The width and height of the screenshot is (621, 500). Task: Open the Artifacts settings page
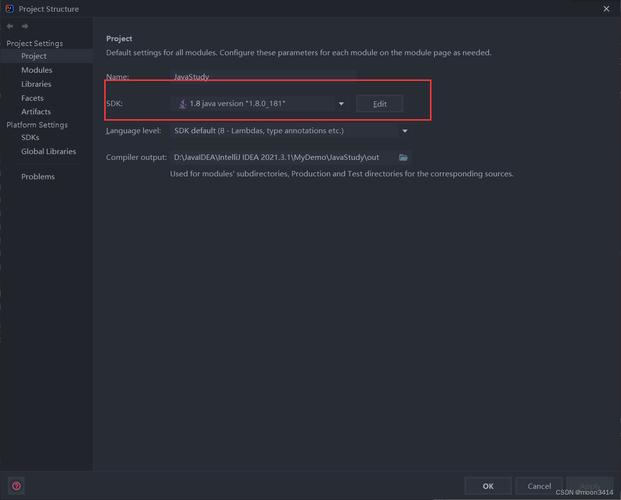click(x=36, y=112)
